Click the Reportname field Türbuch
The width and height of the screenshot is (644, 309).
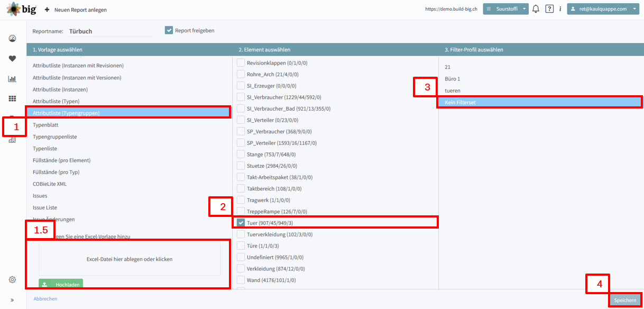(x=111, y=31)
